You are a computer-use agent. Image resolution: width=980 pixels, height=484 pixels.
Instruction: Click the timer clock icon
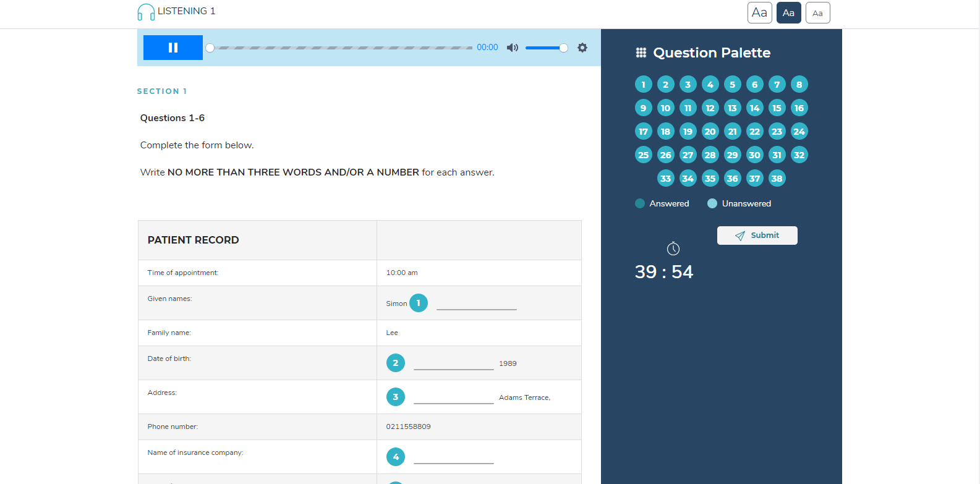tap(673, 248)
